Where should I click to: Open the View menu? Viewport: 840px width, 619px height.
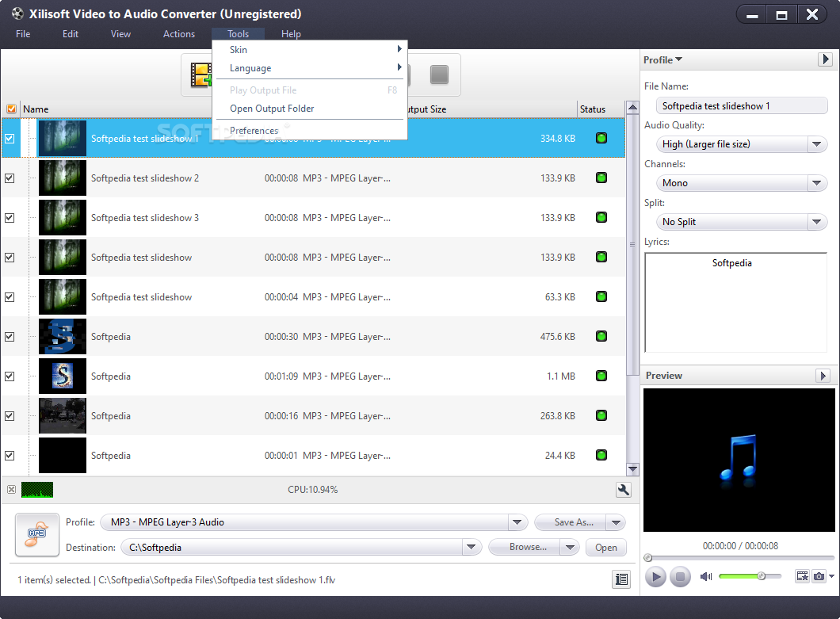120,34
